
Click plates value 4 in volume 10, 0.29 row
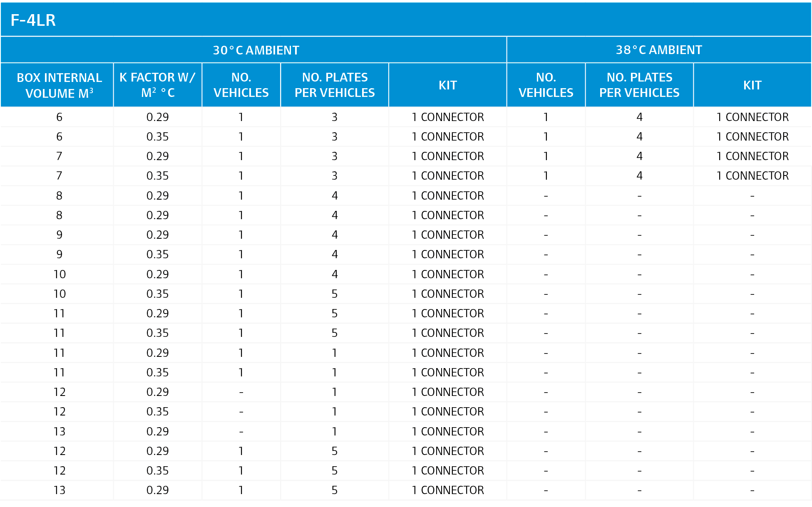tap(335, 275)
